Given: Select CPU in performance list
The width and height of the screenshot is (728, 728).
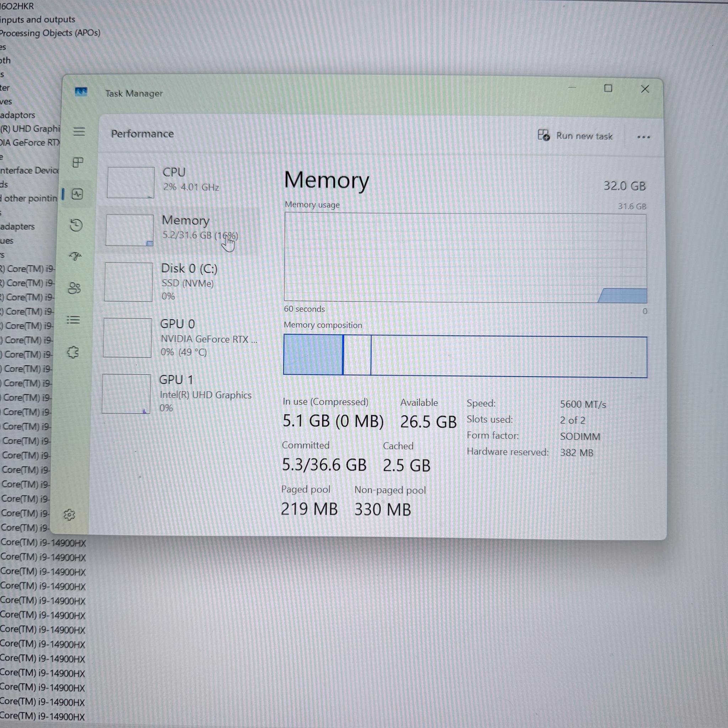Looking at the screenshot, I should point(180,182).
